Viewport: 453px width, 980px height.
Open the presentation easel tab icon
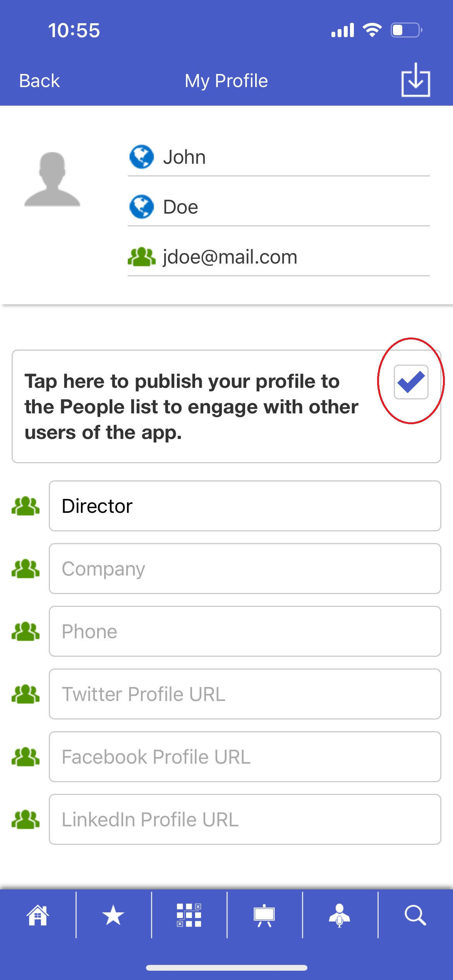(x=264, y=915)
